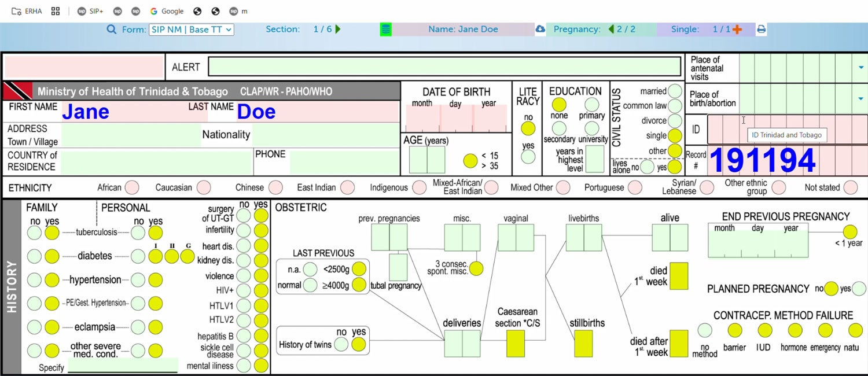The width and height of the screenshot is (868, 376).
Task: Open the Form selection dropdown
Action: (192, 30)
